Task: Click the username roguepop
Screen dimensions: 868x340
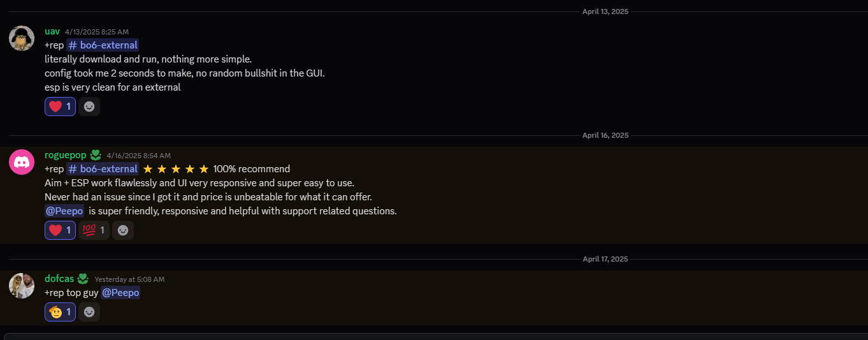Action: pyautogui.click(x=65, y=155)
